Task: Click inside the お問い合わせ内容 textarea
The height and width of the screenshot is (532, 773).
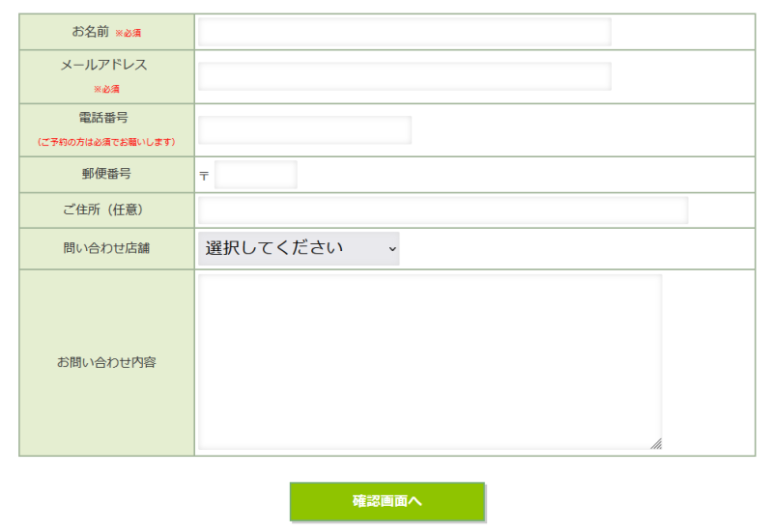Action: [429, 362]
